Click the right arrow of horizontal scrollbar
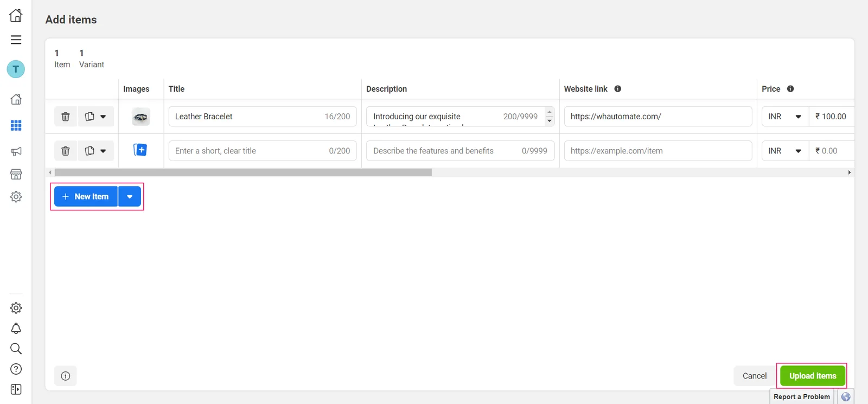Image resolution: width=868 pixels, height=404 pixels. pyautogui.click(x=849, y=172)
